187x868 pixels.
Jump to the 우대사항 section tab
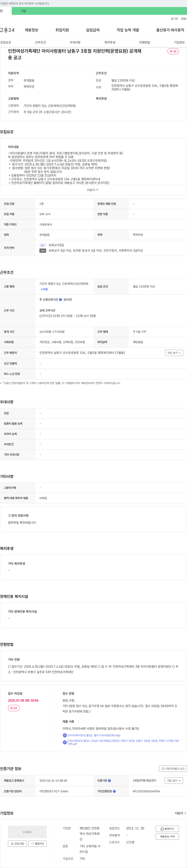[75, 43]
